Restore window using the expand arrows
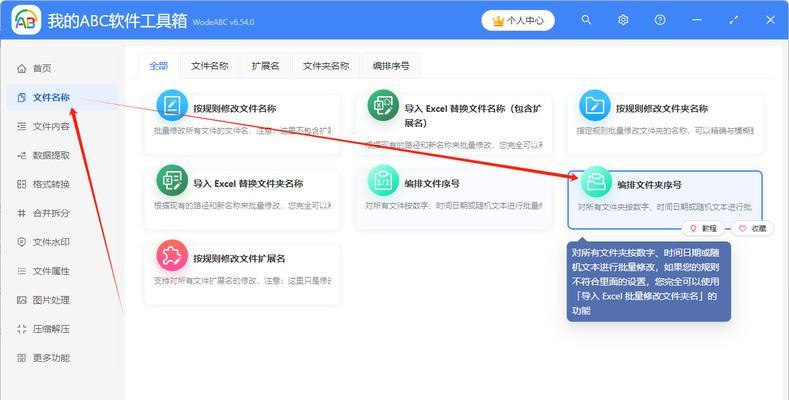This screenshot has height=400, width=789. 734,20
